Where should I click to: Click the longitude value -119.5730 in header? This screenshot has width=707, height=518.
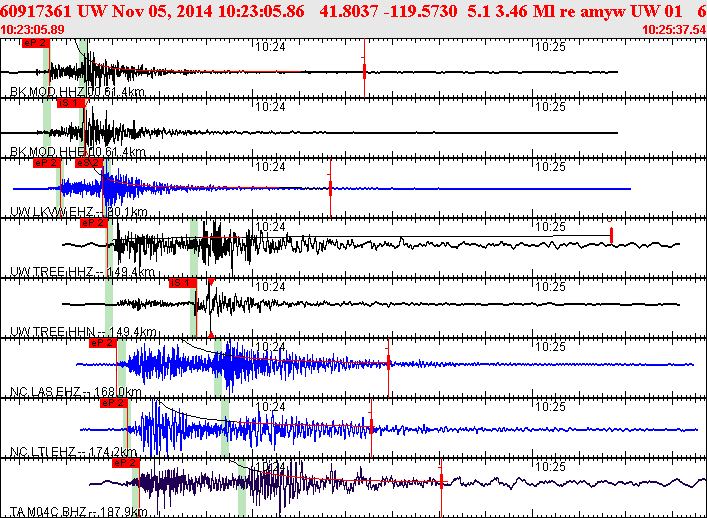tap(421, 11)
